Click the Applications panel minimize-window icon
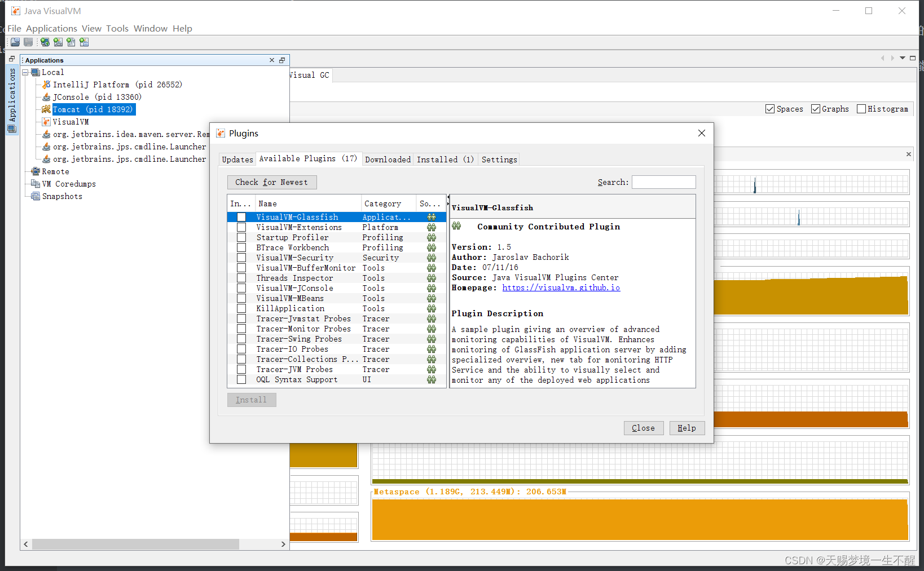 click(x=282, y=60)
